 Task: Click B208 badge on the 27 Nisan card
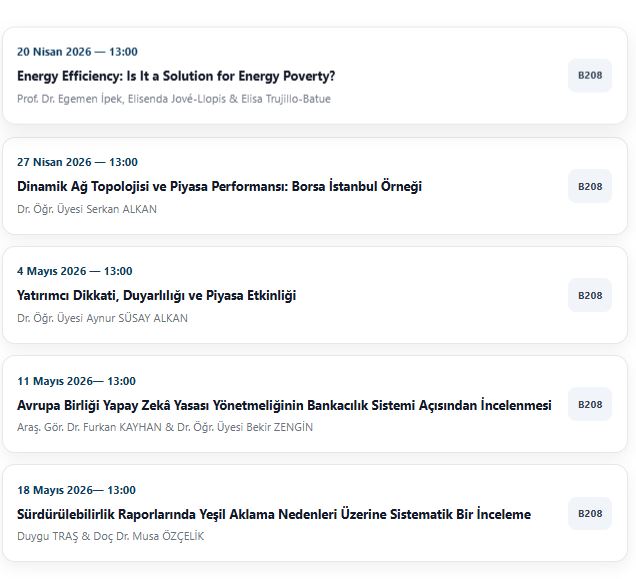point(590,186)
